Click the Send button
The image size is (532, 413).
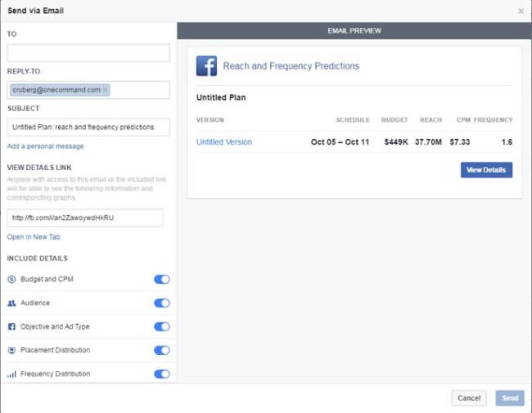509,398
